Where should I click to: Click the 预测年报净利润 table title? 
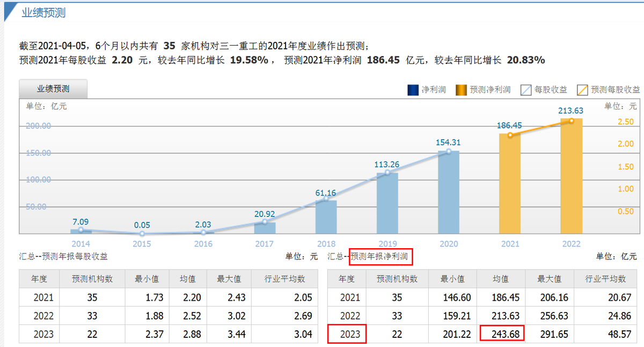(380, 257)
